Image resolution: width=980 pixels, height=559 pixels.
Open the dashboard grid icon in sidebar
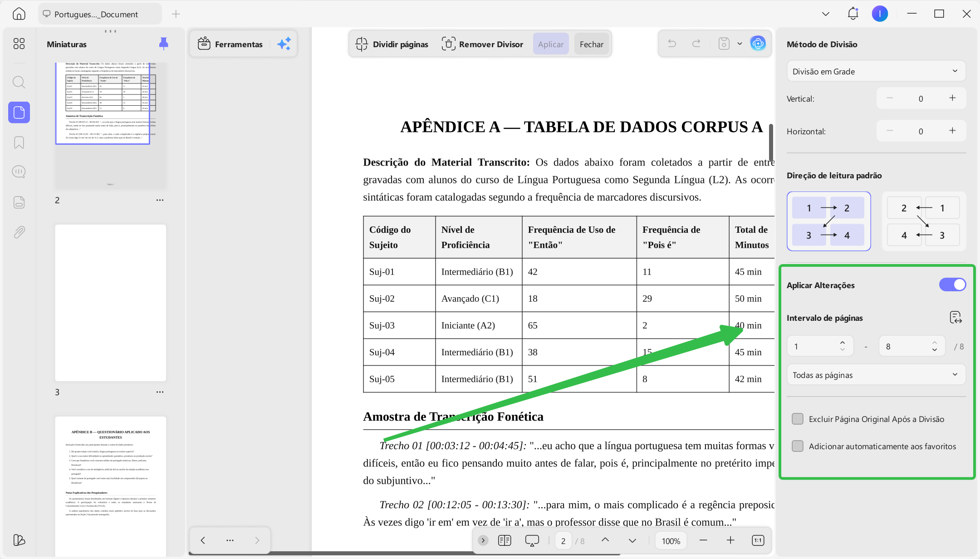point(19,44)
